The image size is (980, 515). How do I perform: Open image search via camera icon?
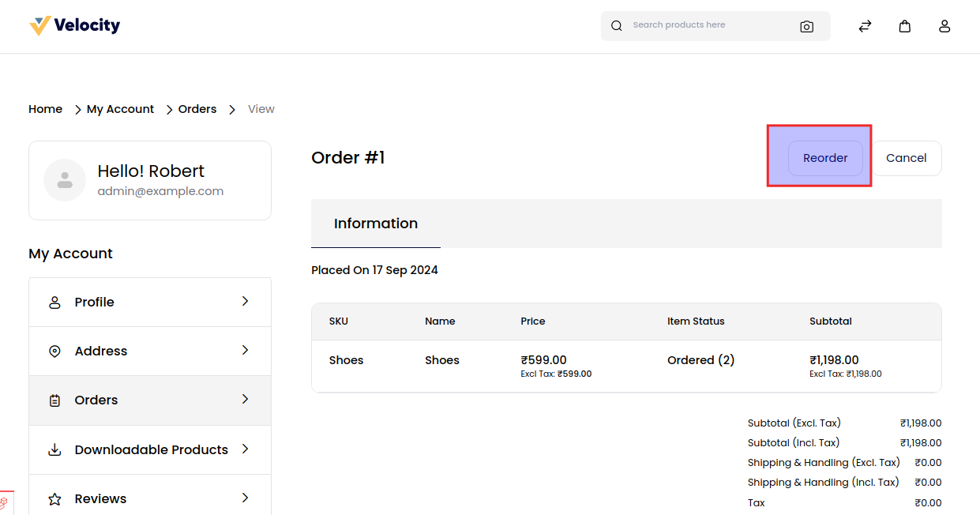806,25
